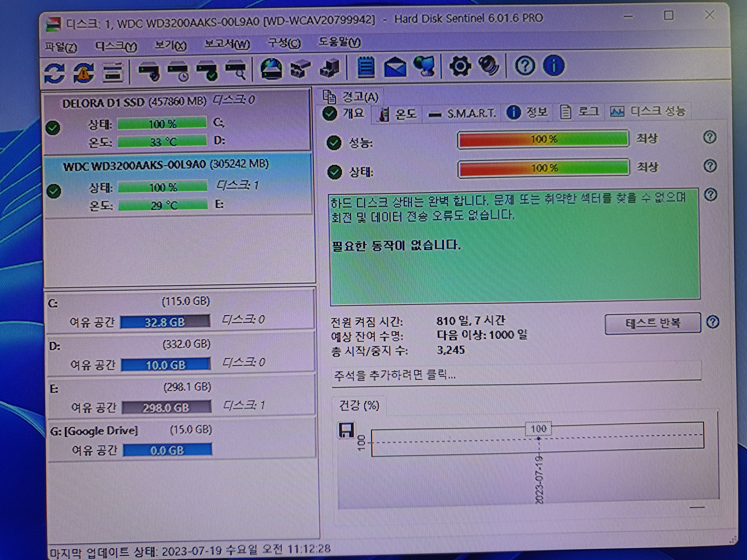Click the G: free space 0.0 GB bar
This screenshot has height=560, width=747.
pyautogui.click(x=167, y=450)
